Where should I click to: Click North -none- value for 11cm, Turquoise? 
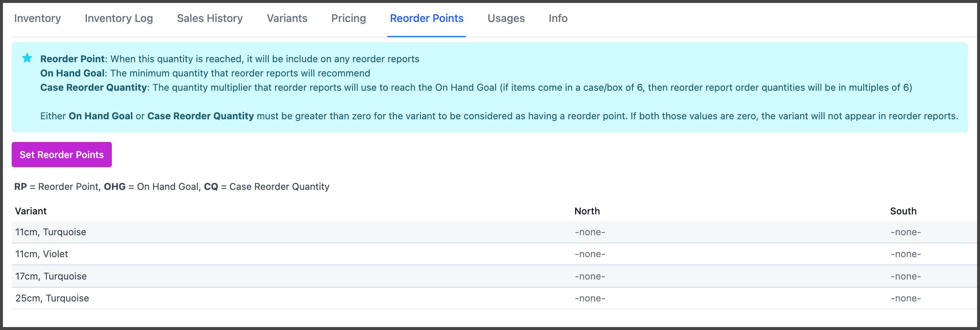click(590, 232)
